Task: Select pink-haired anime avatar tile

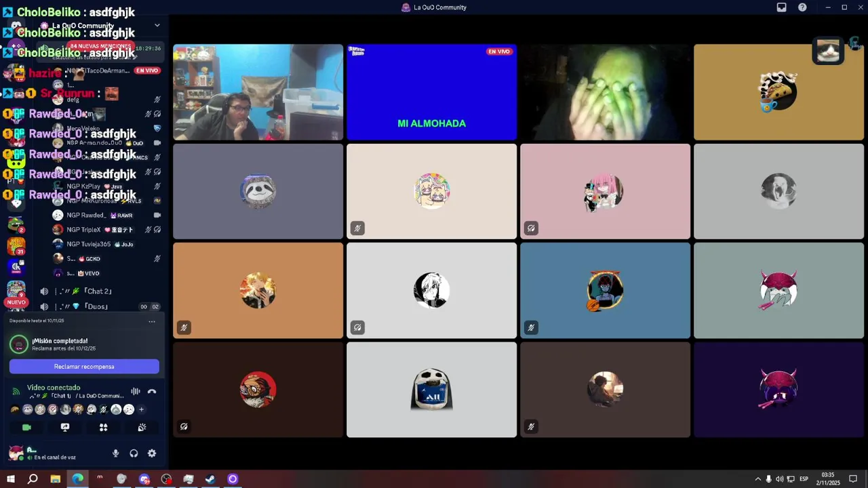Action: coord(605,191)
